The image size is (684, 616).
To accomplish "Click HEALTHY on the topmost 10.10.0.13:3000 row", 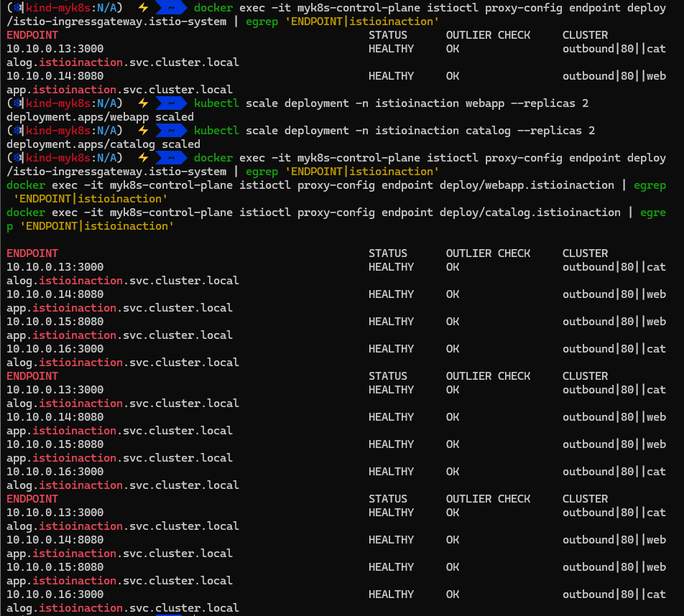I will click(x=392, y=49).
